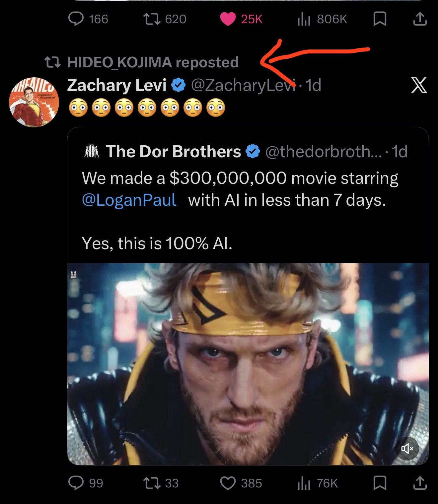Image resolution: width=438 pixels, height=504 pixels.
Task: Bookmark the top post
Action: (380, 19)
